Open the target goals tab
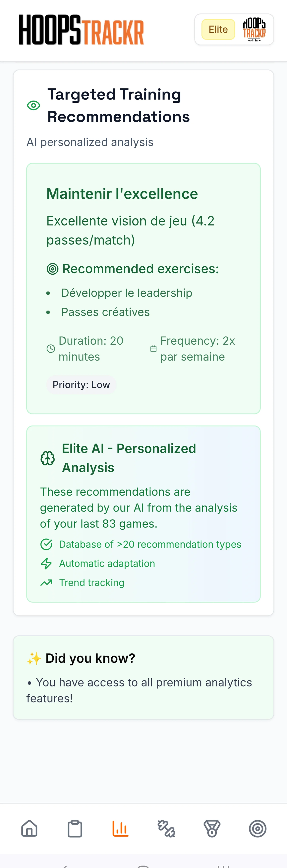Image resolution: width=287 pixels, height=868 pixels. 258,829
